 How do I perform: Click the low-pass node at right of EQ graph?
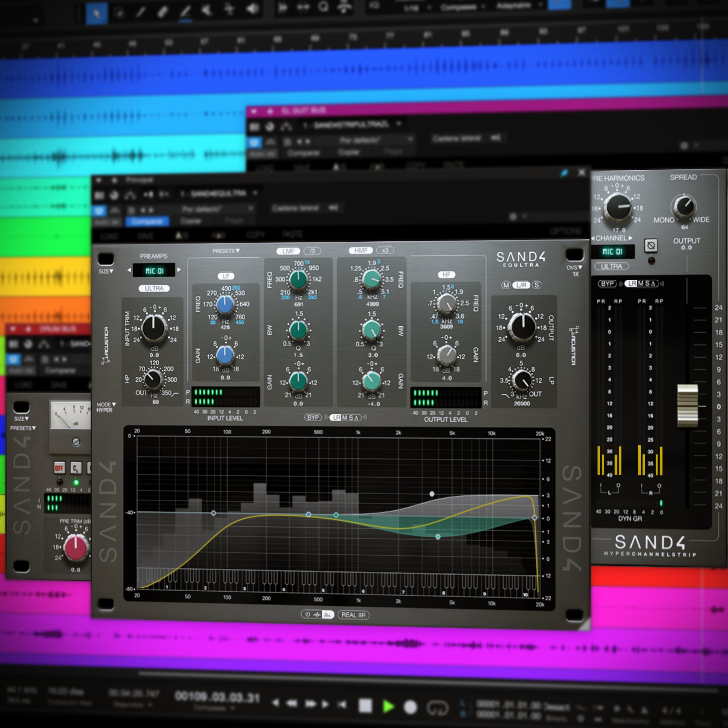pos(534,518)
